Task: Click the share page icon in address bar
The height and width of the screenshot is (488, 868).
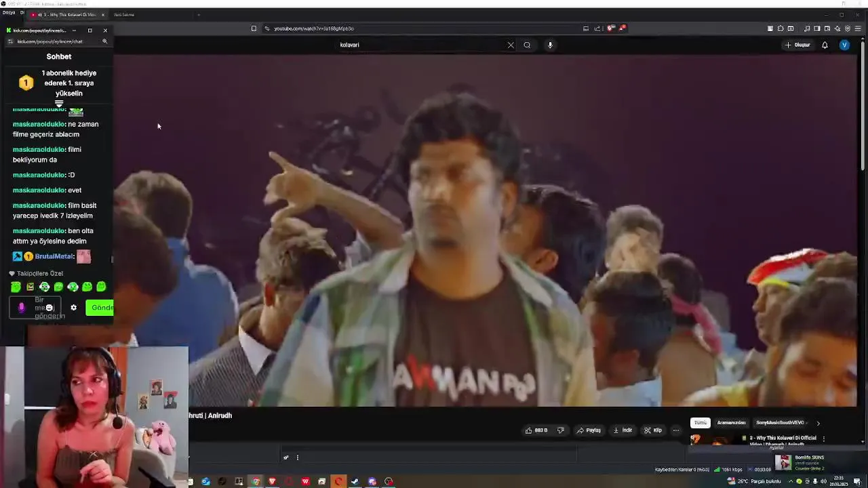Action: point(597,28)
